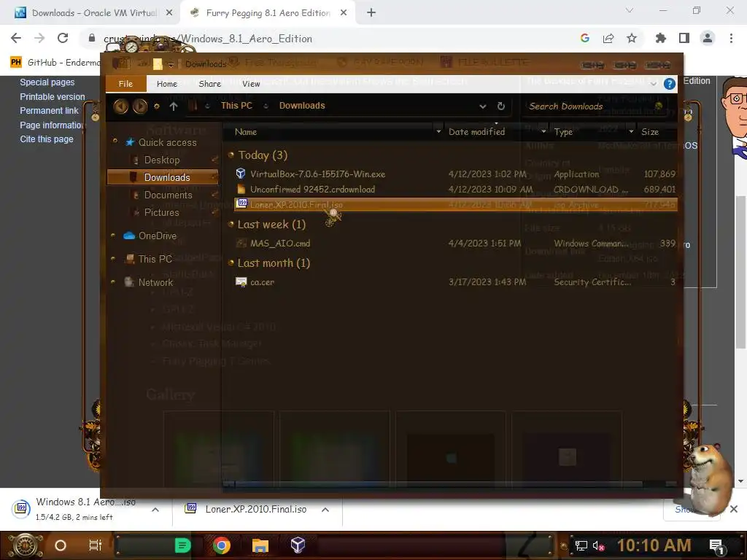This screenshot has height=560, width=747.
Task: Open the File menu tab
Action: pos(125,84)
